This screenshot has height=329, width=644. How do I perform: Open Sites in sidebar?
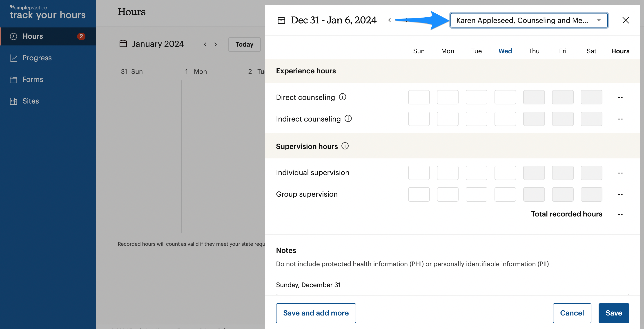coord(31,101)
